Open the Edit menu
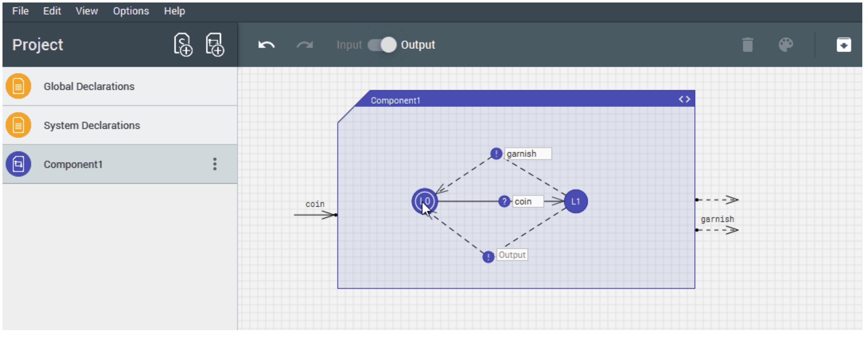Viewport: 868px width, 338px height. click(x=52, y=11)
